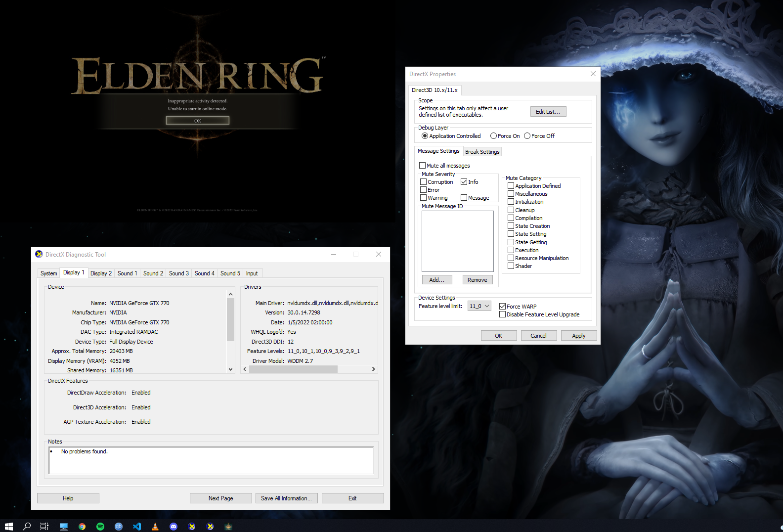Uncheck Force WARP option
Screen dimensions: 783x532
coord(503,307)
